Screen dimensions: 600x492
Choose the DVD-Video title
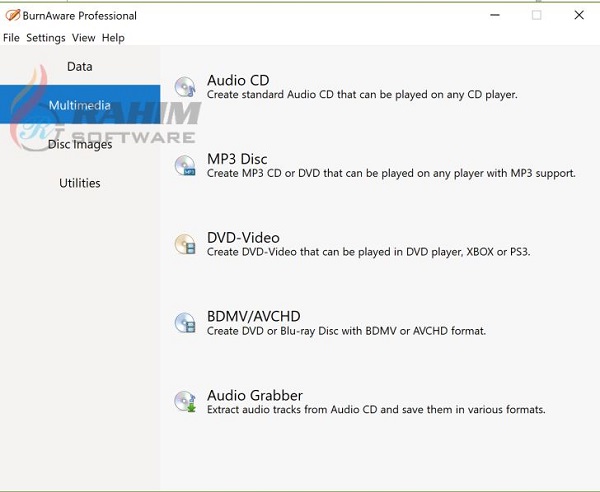point(243,238)
